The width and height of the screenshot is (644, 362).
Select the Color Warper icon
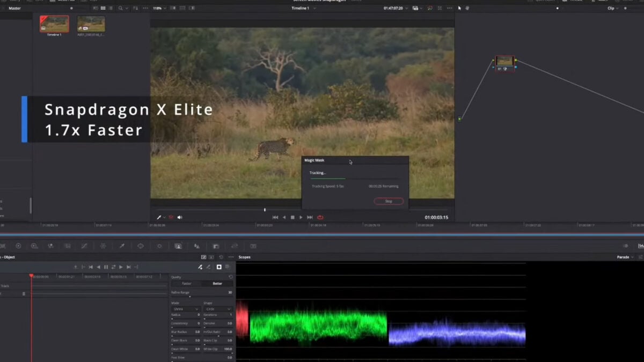[103, 246]
